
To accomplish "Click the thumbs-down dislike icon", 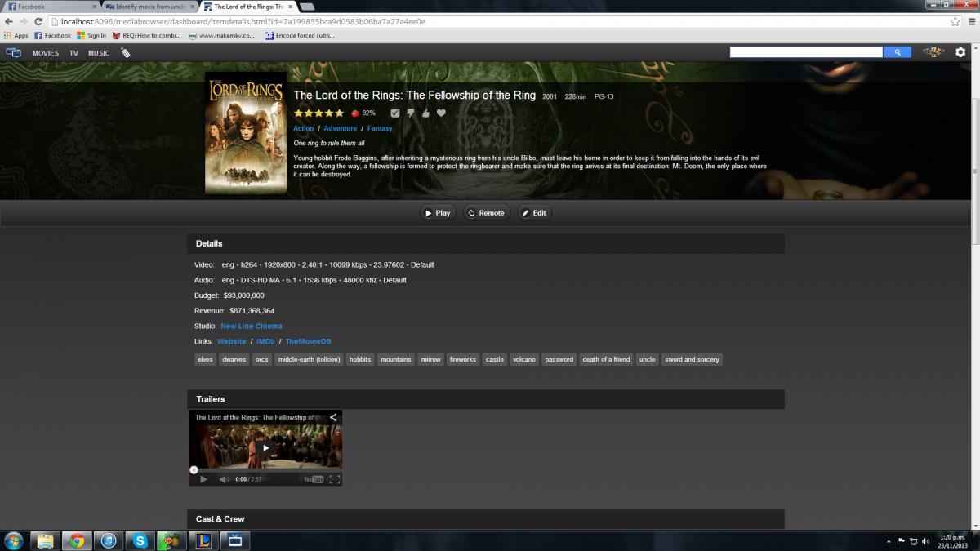I will click(x=411, y=113).
